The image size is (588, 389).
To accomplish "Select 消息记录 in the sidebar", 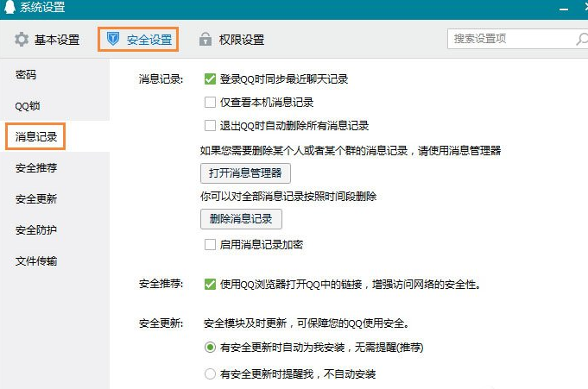I will pyautogui.click(x=35, y=136).
